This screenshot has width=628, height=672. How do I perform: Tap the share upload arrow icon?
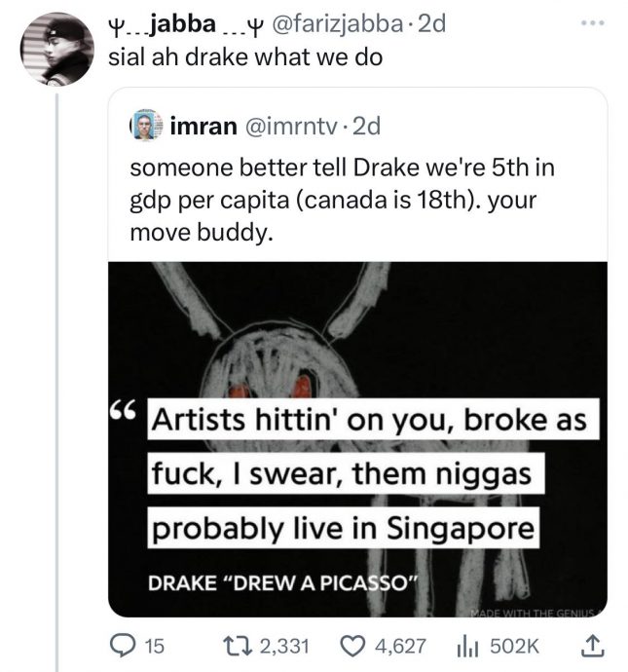(x=592, y=644)
